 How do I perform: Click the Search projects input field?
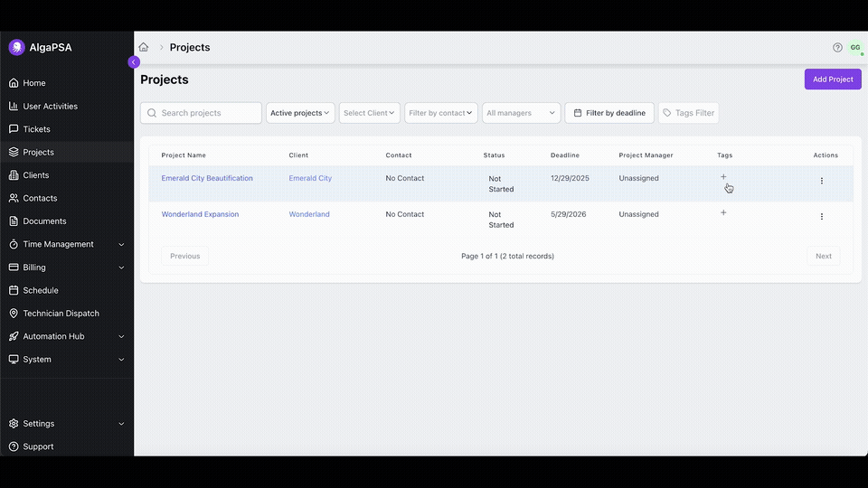point(208,113)
